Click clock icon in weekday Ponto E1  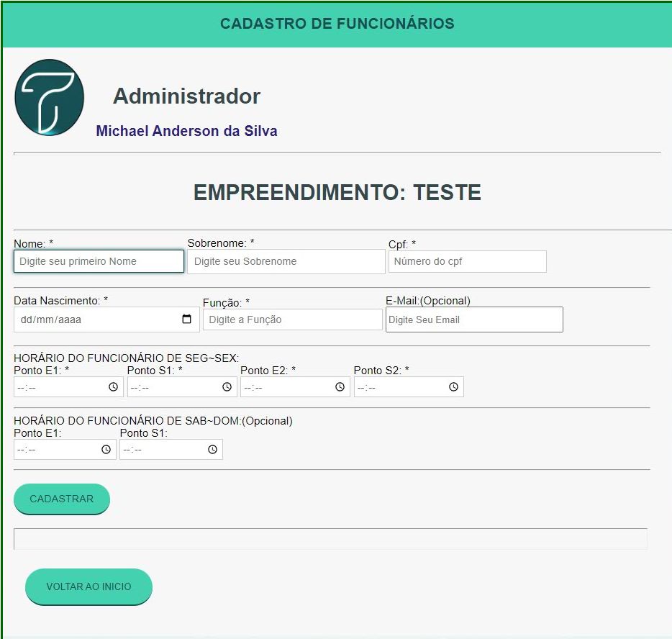pos(113,387)
